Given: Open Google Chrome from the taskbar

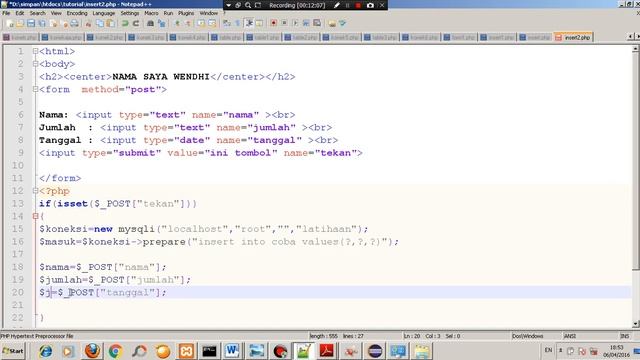Looking at the screenshot, I should 116,351.
